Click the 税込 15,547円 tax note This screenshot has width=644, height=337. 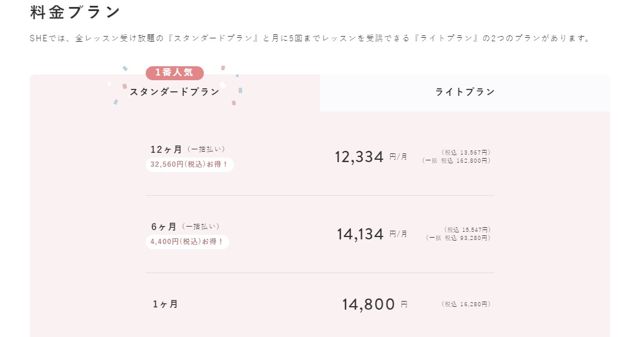click(x=467, y=230)
